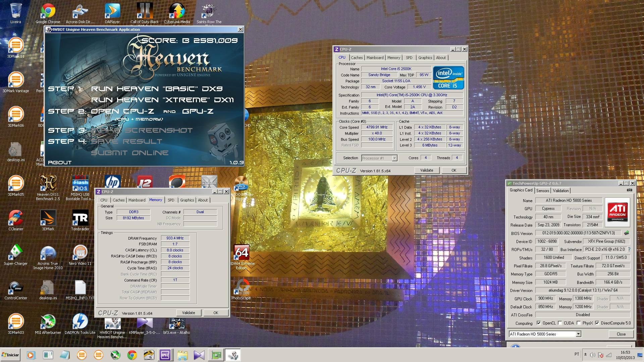This screenshot has width=644, height=362.
Task: Click About in Heaven benchmark app
Action: pyautogui.click(x=60, y=163)
